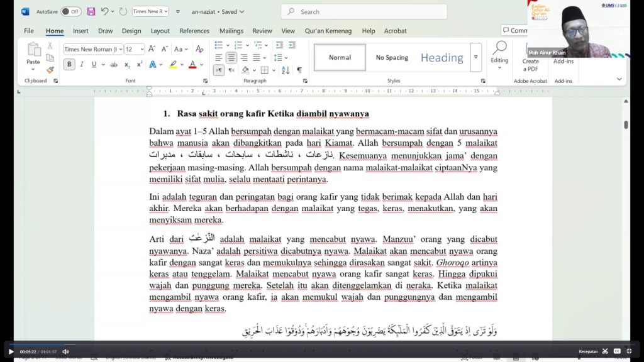Apply Text Effects with the glowing A icon
The image size is (644, 362).
(152, 65)
